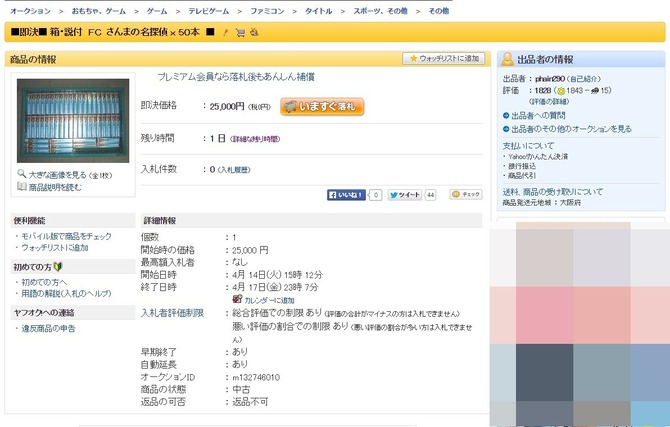Viewport: 670px width, 427px height.
Task: Click the yellow good-rating face icon
Action: (561, 91)
